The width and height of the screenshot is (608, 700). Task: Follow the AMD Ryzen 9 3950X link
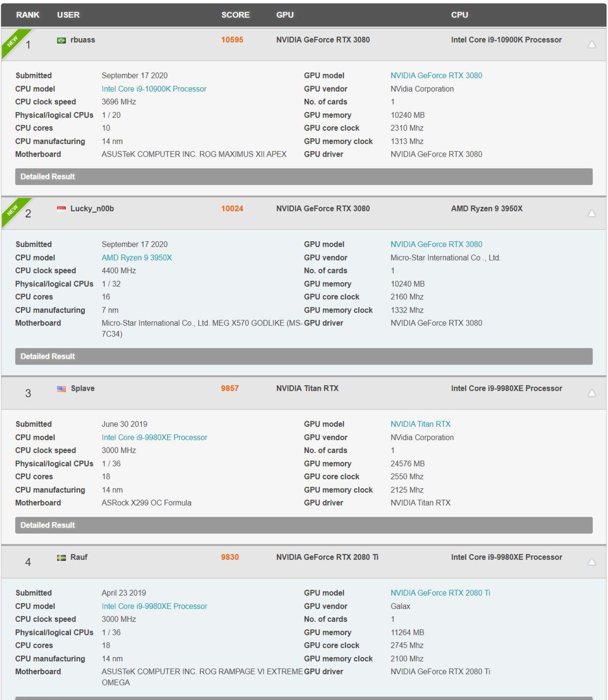137,257
